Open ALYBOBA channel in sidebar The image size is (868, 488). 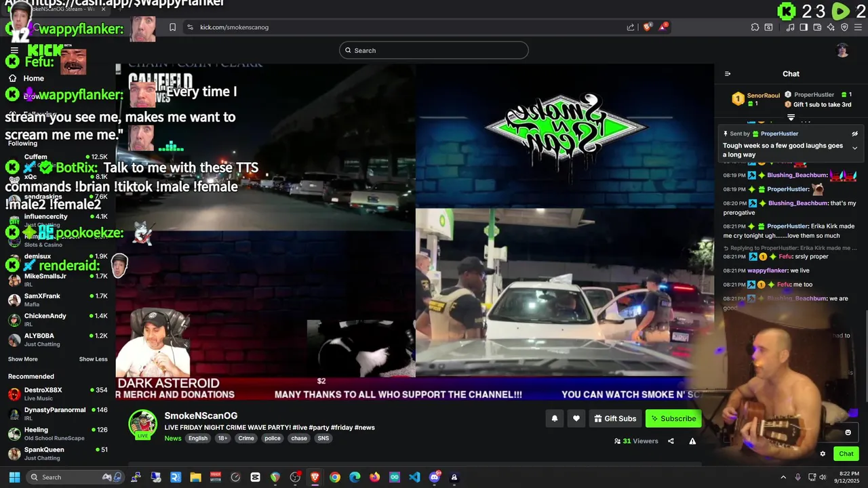click(58, 340)
